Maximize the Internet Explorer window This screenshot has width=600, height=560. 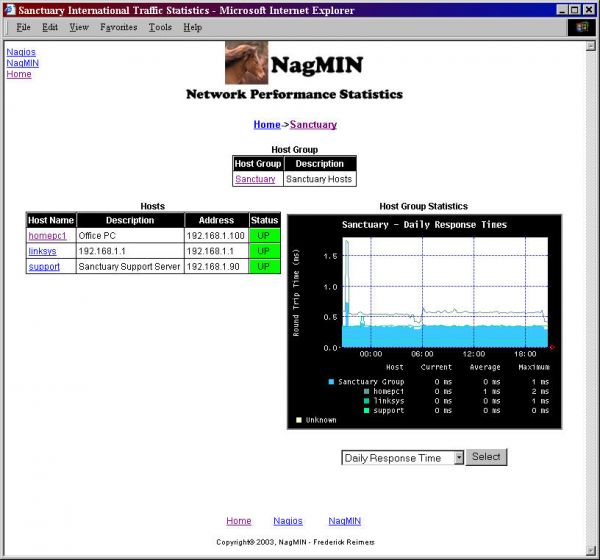click(x=574, y=9)
